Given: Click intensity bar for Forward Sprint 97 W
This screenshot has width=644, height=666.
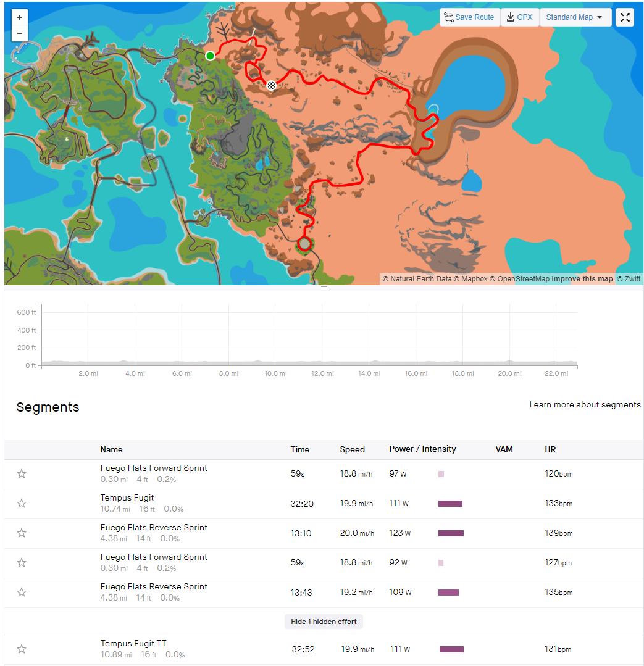Looking at the screenshot, I should click(441, 474).
